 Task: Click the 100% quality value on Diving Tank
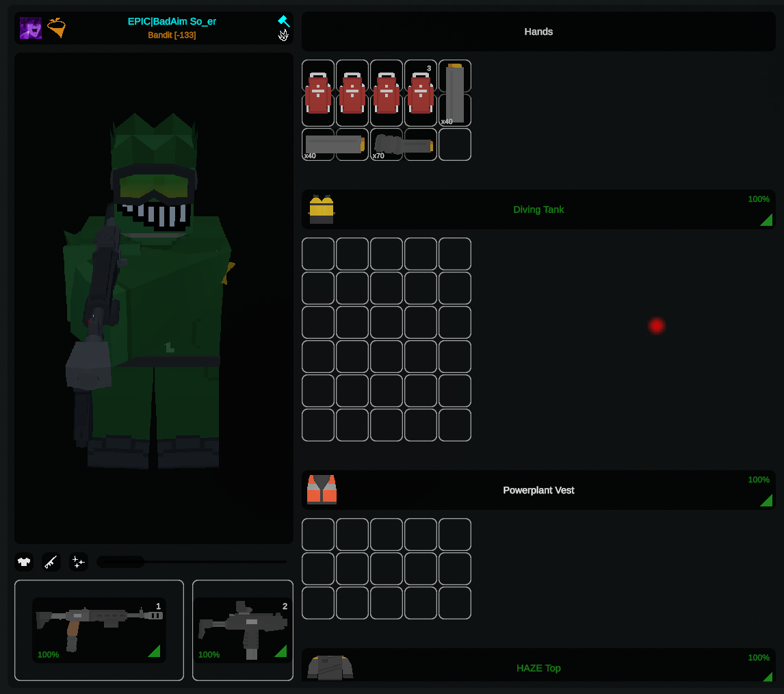coord(759,199)
